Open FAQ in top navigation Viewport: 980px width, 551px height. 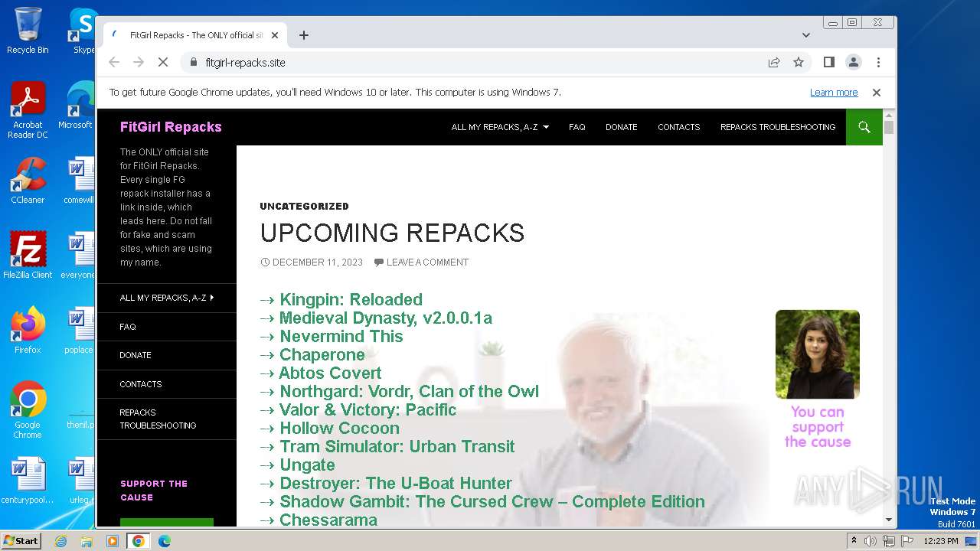577,127
